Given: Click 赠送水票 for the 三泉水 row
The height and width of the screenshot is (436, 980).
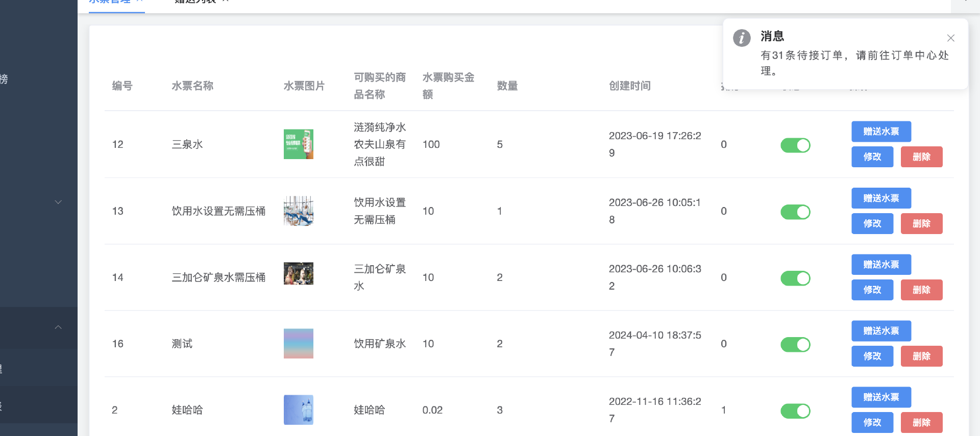Looking at the screenshot, I should pyautogui.click(x=881, y=132).
